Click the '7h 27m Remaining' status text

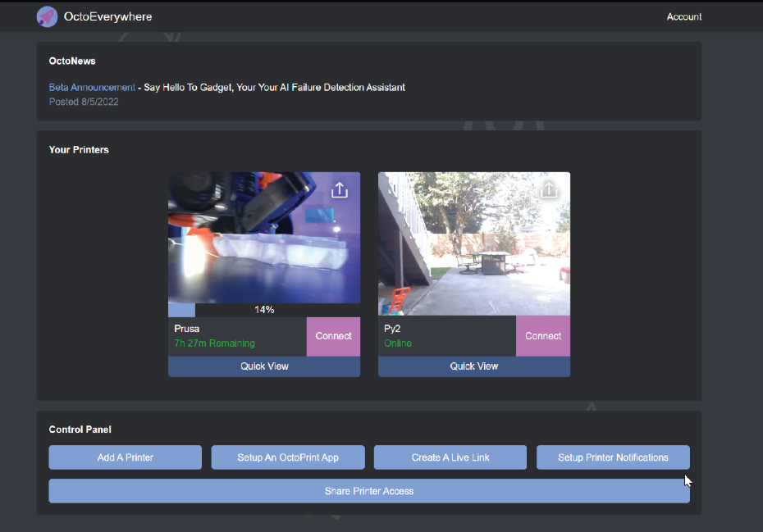pyautogui.click(x=215, y=343)
